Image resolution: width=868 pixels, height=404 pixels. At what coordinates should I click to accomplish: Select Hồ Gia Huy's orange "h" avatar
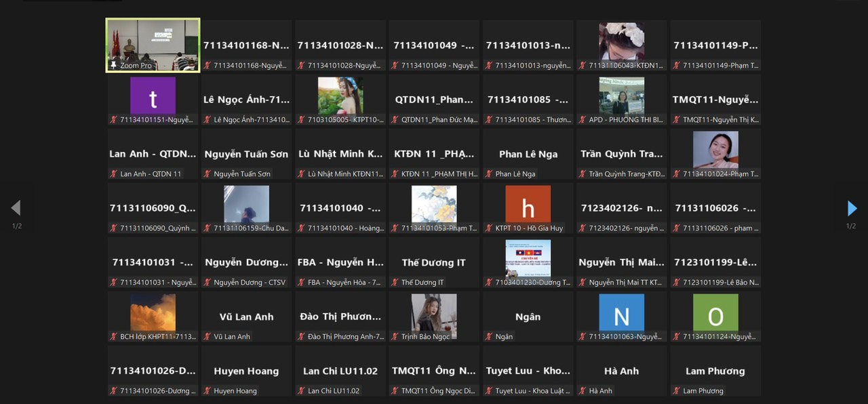click(528, 204)
